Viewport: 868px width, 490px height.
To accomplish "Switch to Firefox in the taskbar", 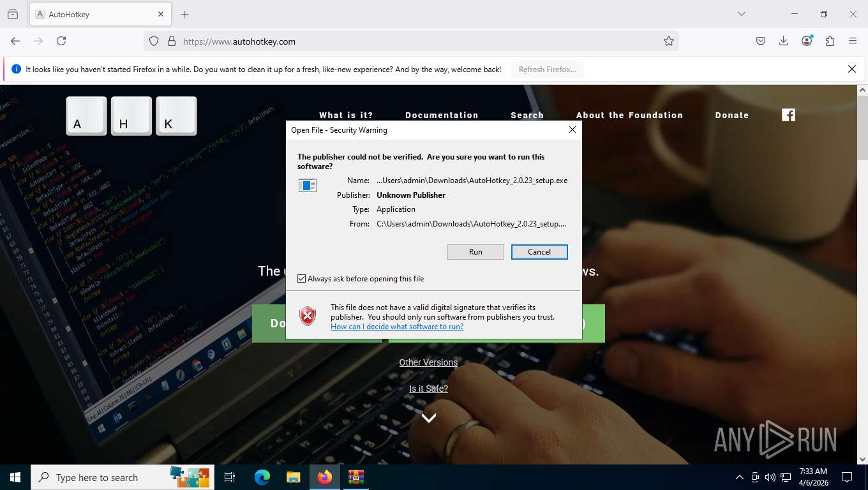I will [325, 477].
